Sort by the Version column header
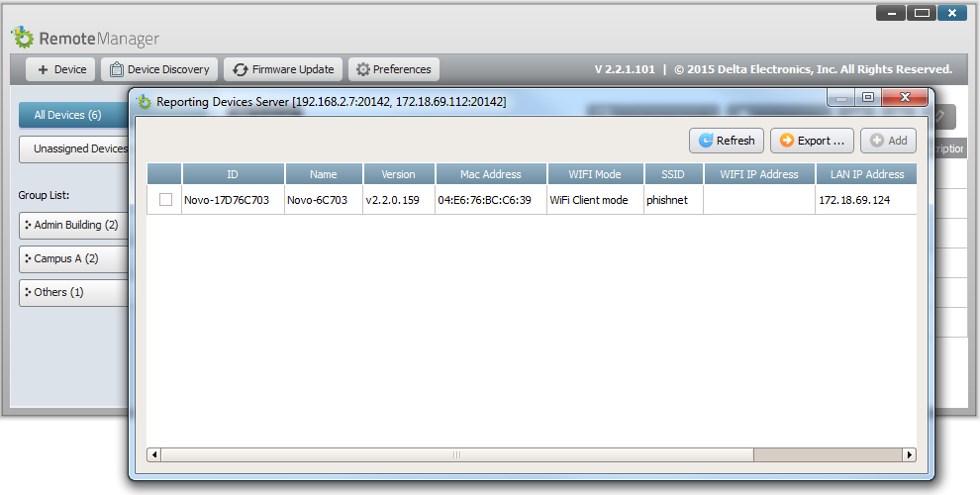Screen dimensions: 980x495 pyautogui.click(x=398, y=174)
